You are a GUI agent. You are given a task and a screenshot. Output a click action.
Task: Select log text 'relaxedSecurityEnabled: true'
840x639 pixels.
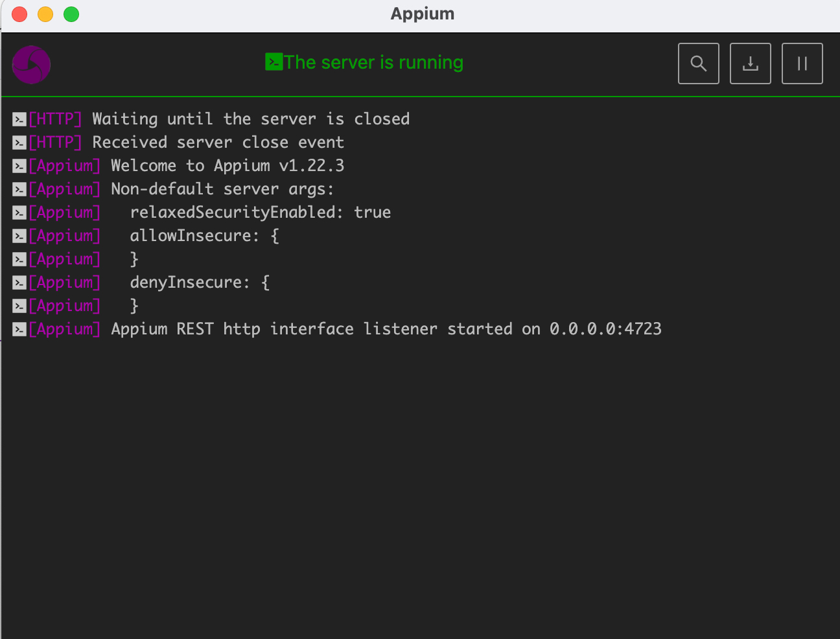pos(261,213)
